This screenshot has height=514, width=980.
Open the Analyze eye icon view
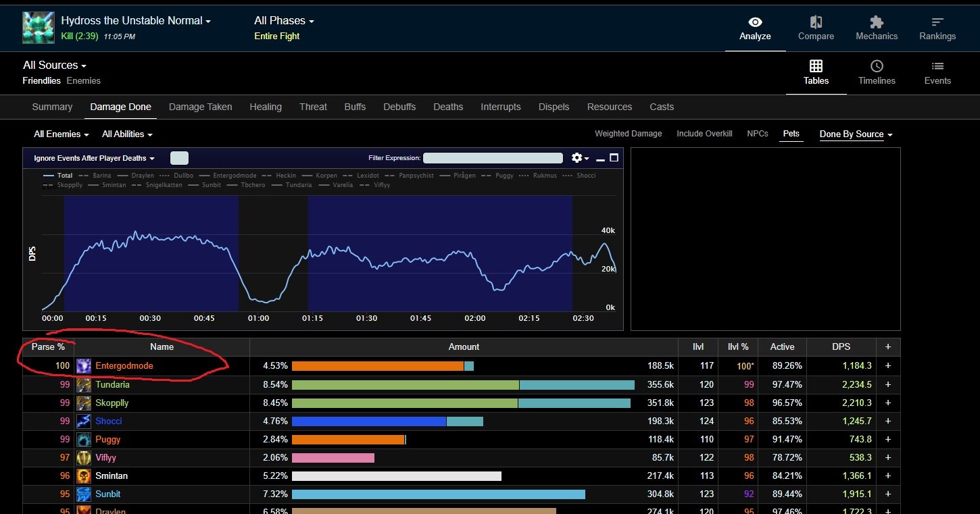point(755,22)
